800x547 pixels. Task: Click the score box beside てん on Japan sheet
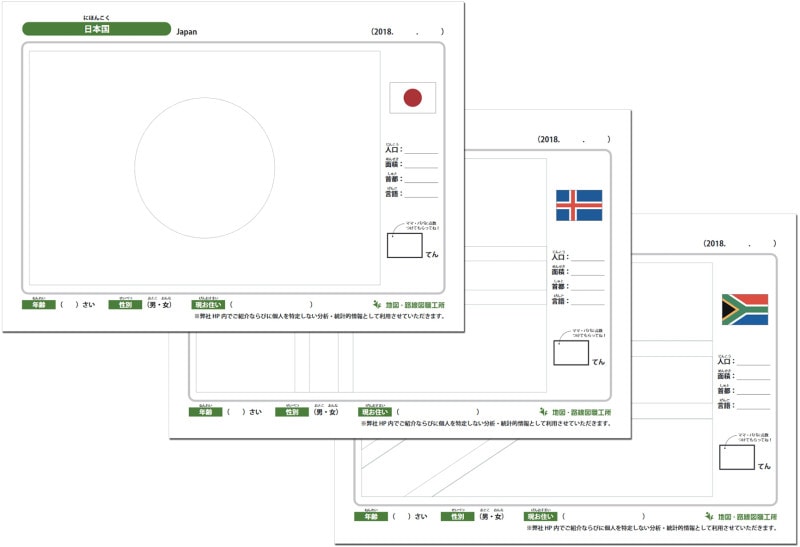coord(404,246)
